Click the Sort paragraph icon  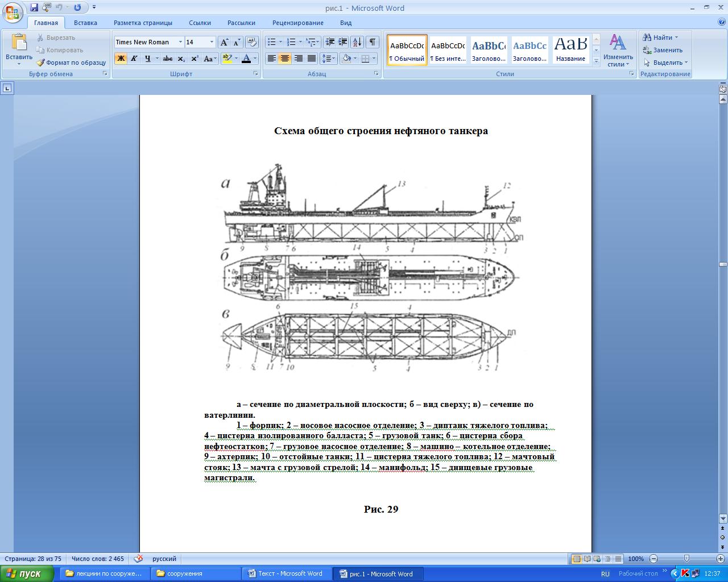pos(357,42)
